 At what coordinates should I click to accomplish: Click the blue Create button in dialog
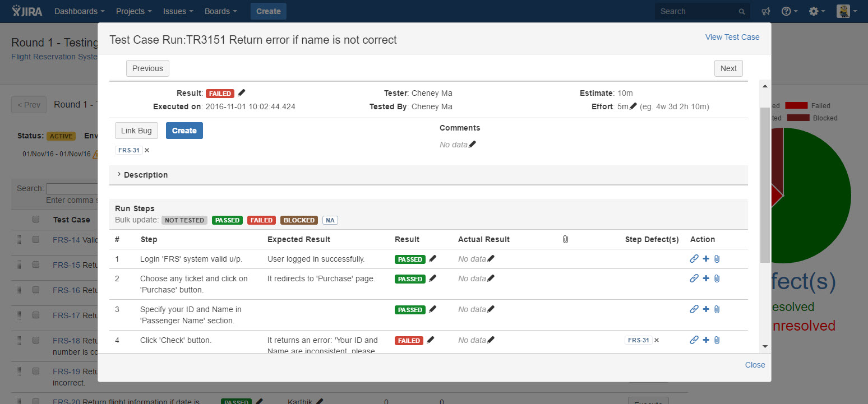(184, 131)
